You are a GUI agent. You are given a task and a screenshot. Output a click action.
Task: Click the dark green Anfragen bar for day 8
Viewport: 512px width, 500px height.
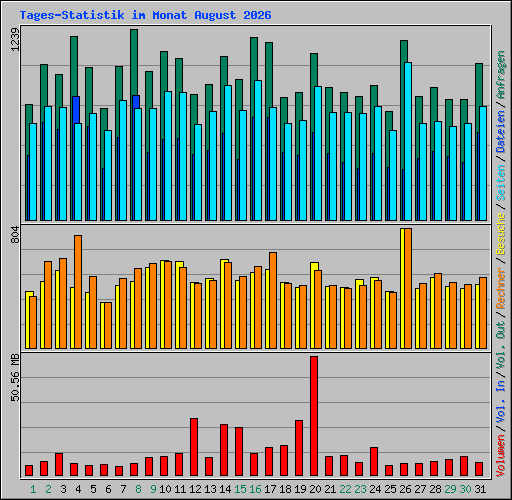click(134, 62)
